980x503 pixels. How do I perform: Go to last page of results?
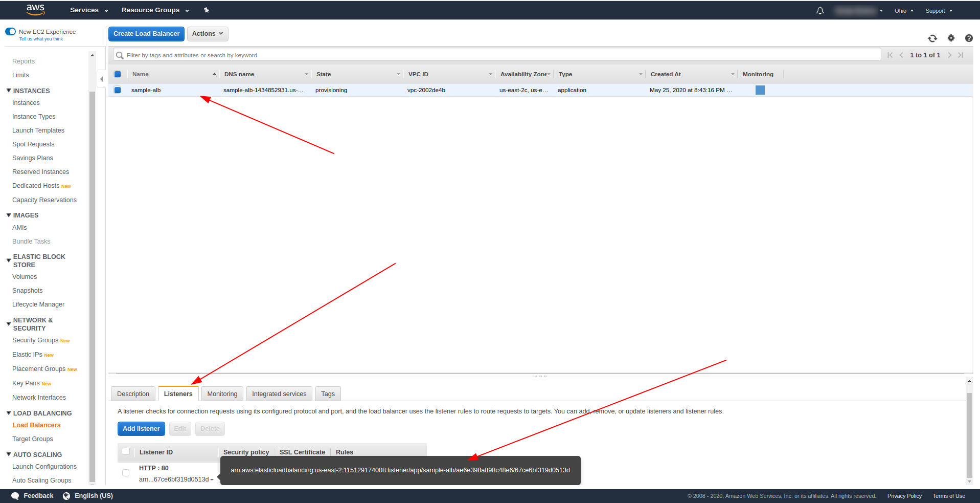coord(961,55)
